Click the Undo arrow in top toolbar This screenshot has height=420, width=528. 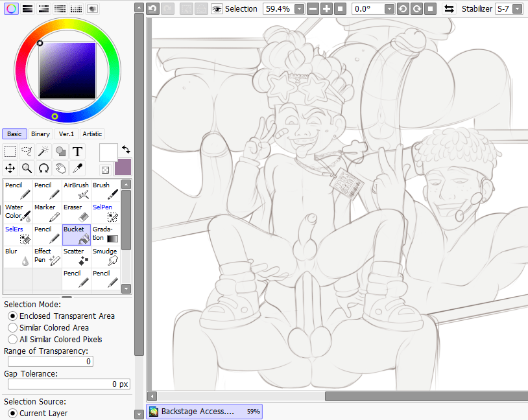tap(152, 9)
